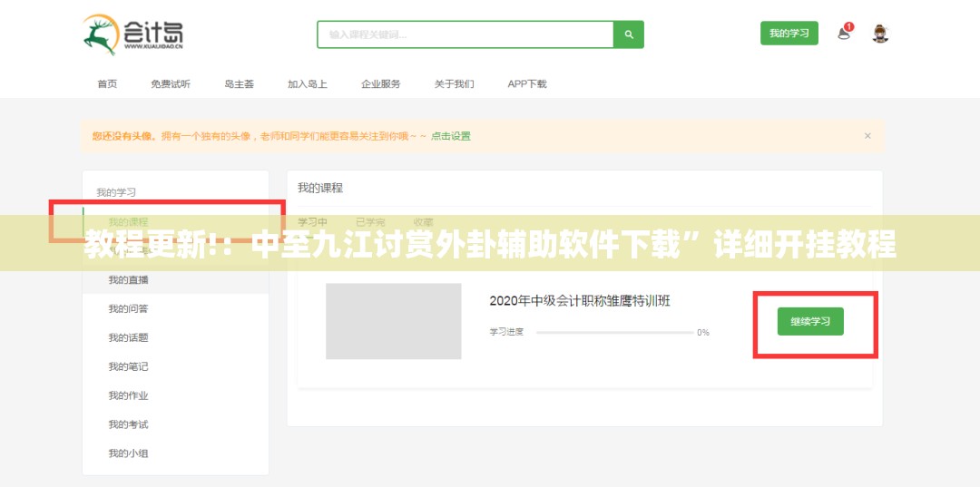Open 关于我们 navigation item

(x=455, y=83)
